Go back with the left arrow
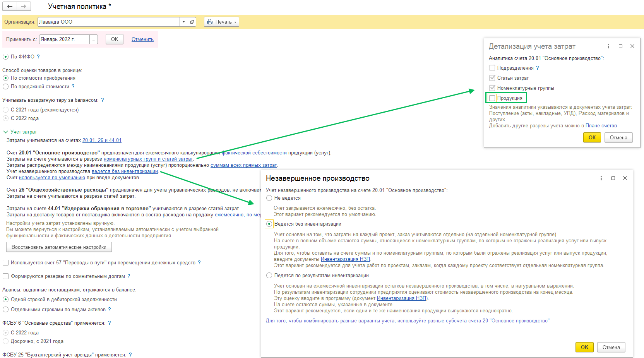The height and width of the screenshot is (358, 644). point(10,6)
